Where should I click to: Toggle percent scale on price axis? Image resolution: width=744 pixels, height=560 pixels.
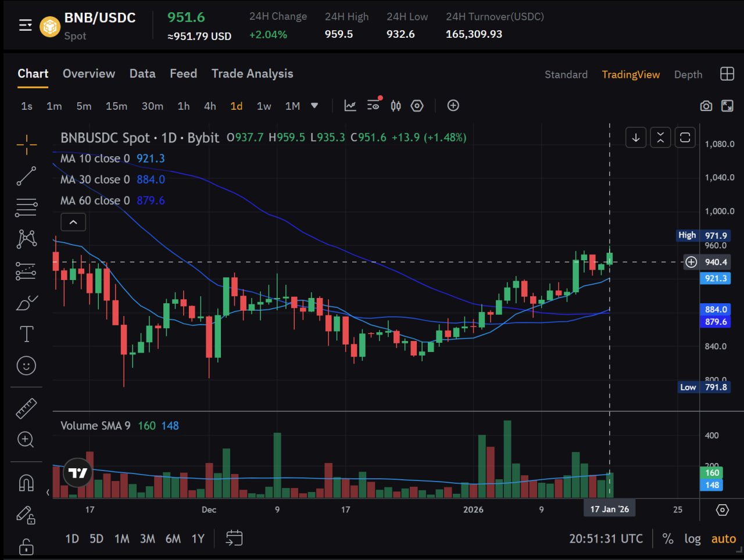(x=668, y=539)
